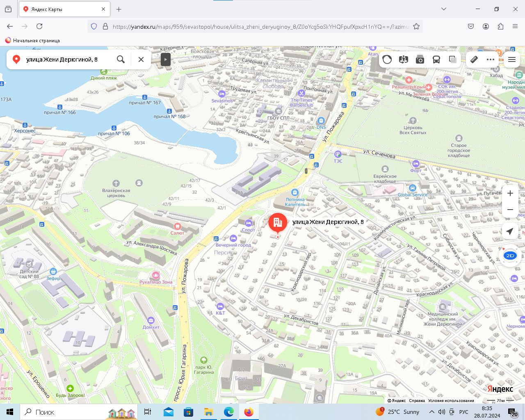
Task: Click the Форт hotel marker
Action: tap(416, 164)
